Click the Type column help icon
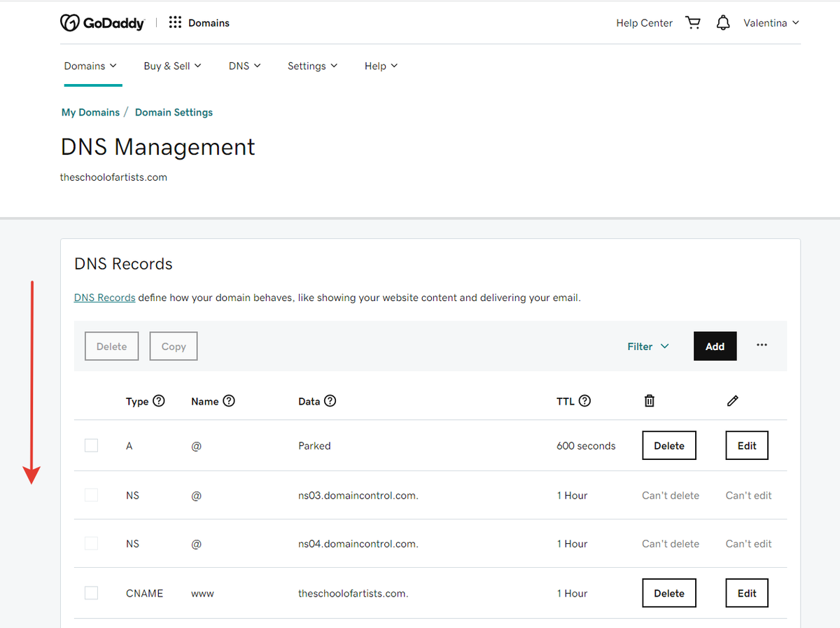Image resolution: width=840 pixels, height=628 pixels. (159, 401)
